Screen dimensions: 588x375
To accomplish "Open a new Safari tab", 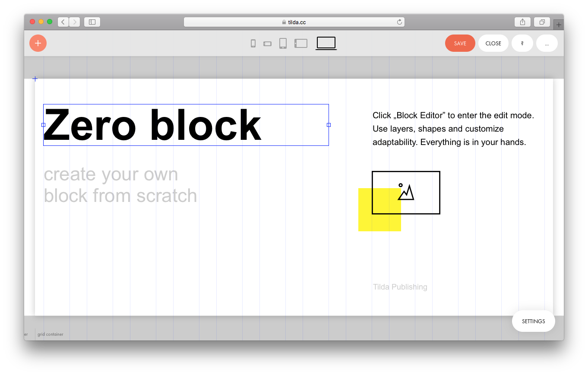I will [x=559, y=25].
